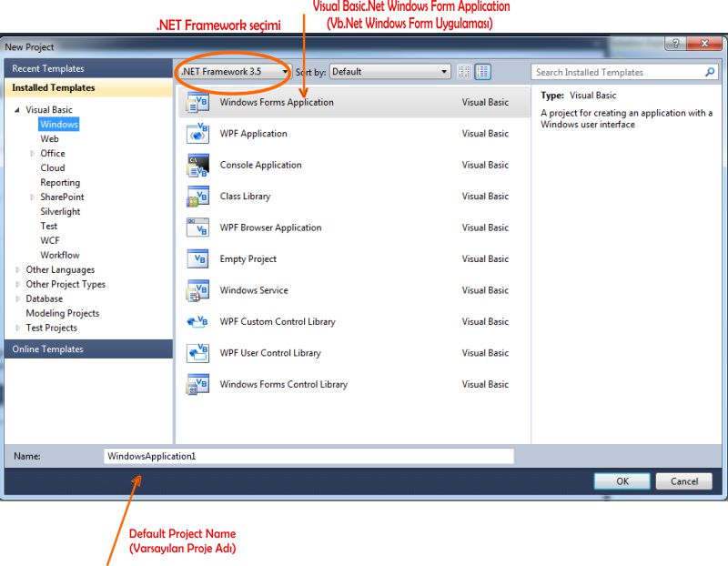Image resolution: width=728 pixels, height=566 pixels.
Task: Expand the Other Project Types node
Action: [17, 284]
